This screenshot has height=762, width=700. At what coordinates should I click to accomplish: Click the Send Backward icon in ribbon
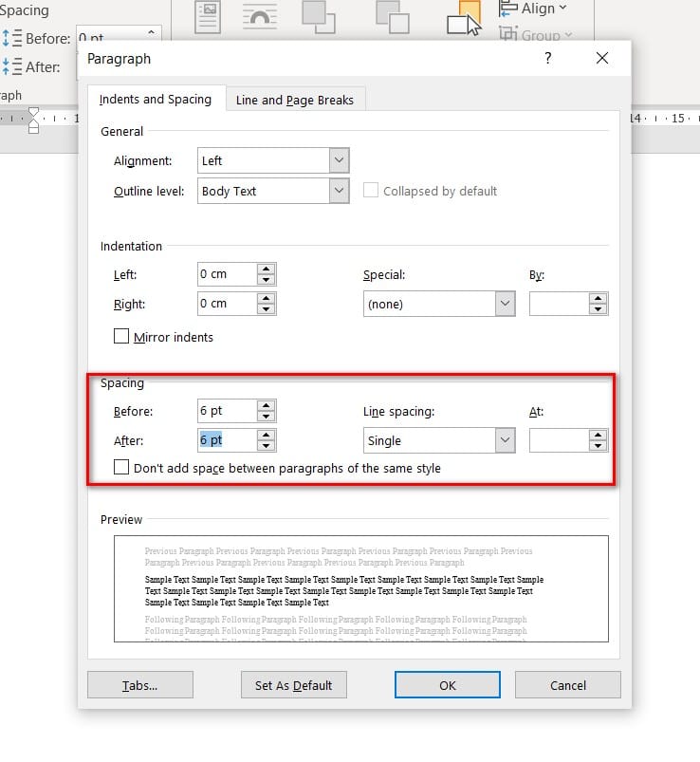[393, 17]
